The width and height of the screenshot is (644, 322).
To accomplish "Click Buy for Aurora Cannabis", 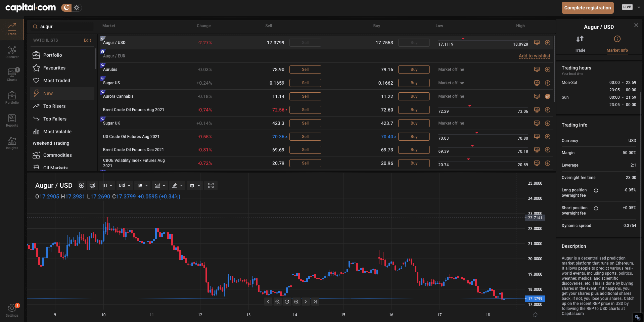I will (414, 96).
